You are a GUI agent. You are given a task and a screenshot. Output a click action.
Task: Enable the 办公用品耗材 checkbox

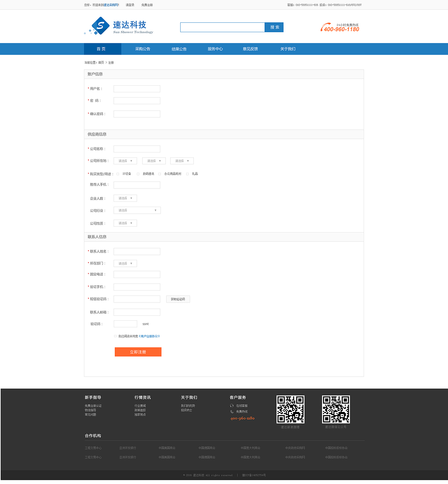[x=160, y=174]
